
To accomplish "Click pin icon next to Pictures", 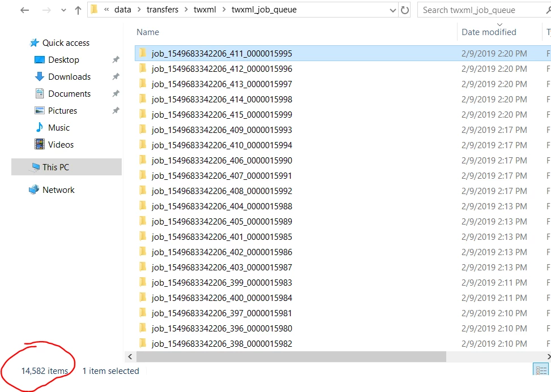I will 116,110.
